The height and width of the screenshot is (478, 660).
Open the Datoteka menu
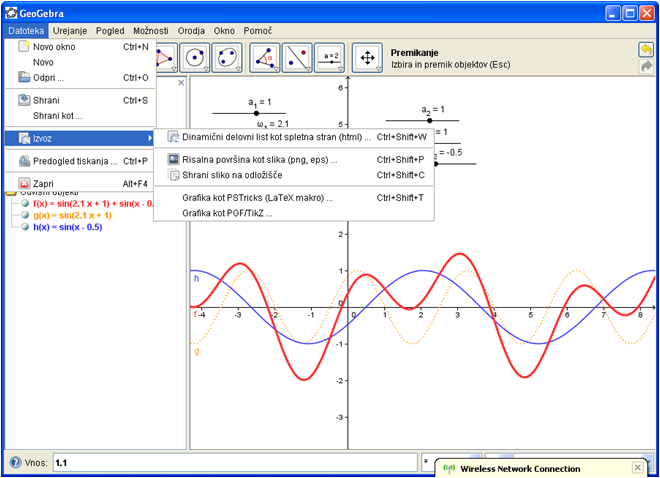coord(26,31)
